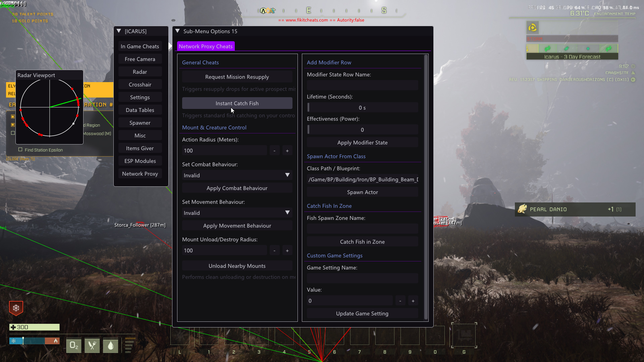Increase Mount Unload Radius with plus
644x362 pixels.
pyautogui.click(x=287, y=250)
